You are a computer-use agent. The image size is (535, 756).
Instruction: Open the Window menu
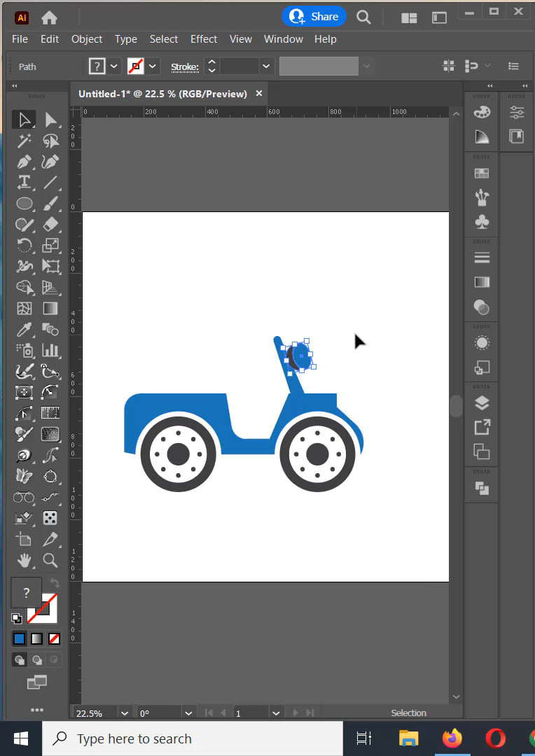pyautogui.click(x=283, y=39)
